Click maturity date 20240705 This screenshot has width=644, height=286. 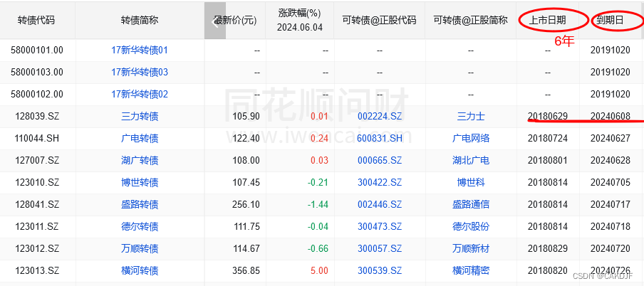point(611,183)
